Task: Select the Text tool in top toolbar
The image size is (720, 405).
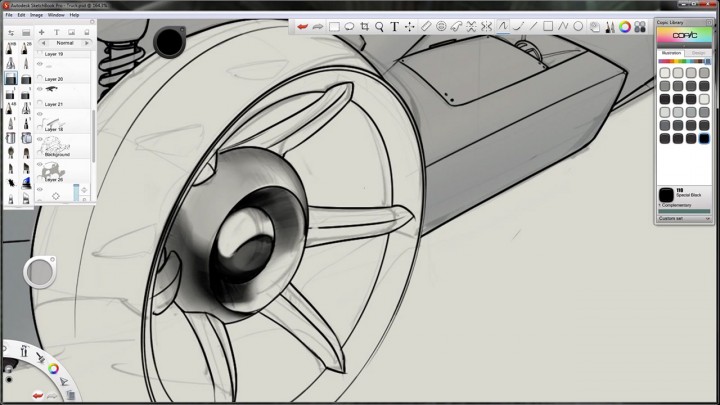Action: pyautogui.click(x=394, y=27)
